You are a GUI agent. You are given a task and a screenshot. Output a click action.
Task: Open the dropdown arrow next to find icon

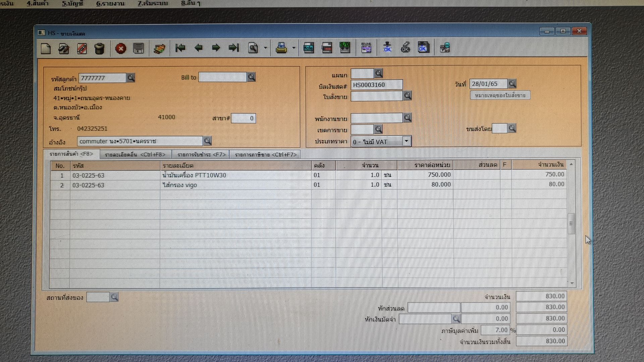pyautogui.click(x=265, y=48)
